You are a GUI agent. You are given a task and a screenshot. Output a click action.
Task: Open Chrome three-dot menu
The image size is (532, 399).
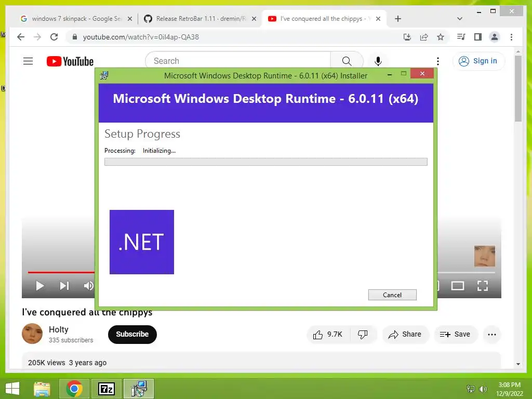pos(511,37)
